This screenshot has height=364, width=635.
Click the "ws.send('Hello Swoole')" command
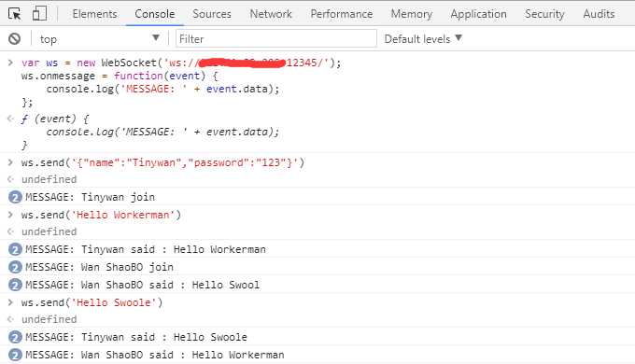click(92, 302)
